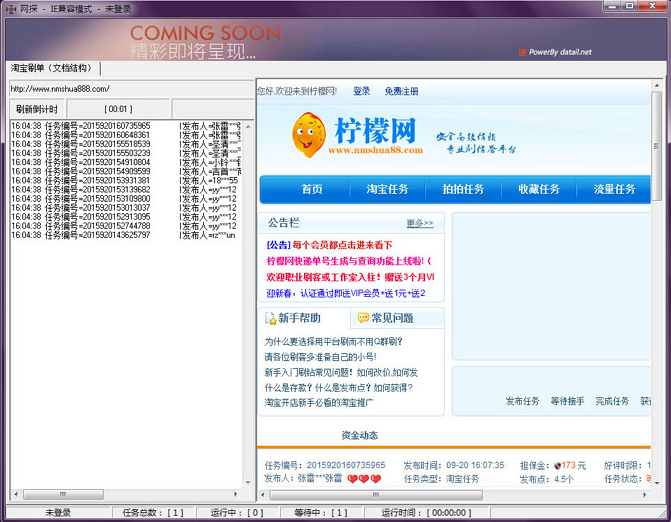The height and width of the screenshot is (522, 671).
Task: Click the 常见问题 speech bubble icon
Action: point(363,317)
